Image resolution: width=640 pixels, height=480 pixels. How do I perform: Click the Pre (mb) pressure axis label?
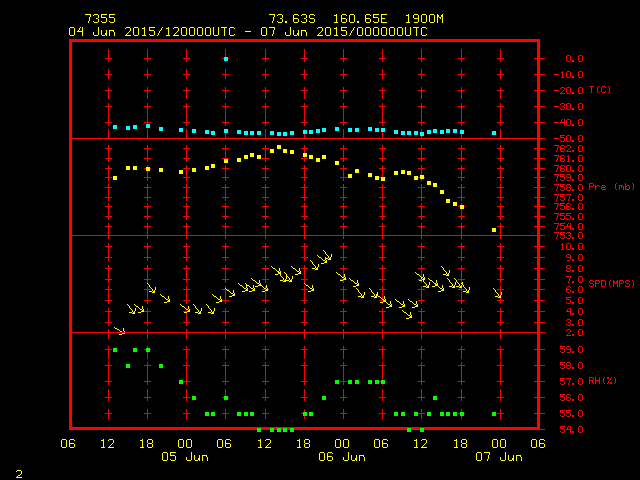pos(611,187)
